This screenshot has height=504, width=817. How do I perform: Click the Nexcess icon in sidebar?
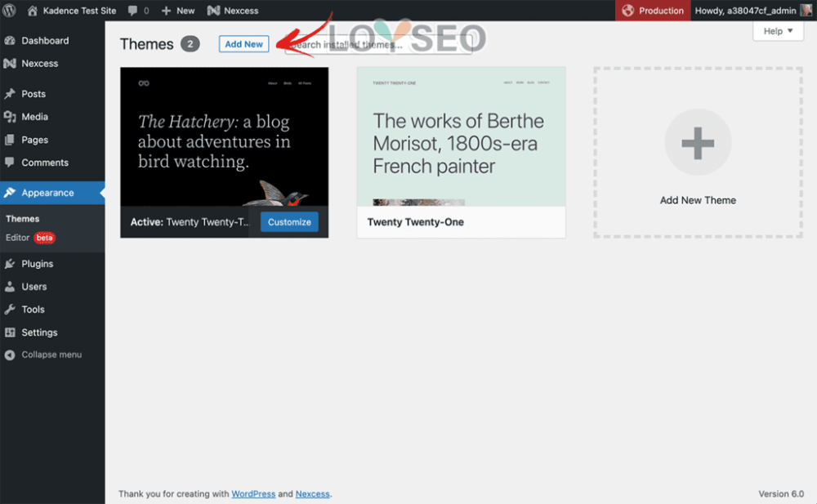pyautogui.click(x=10, y=64)
